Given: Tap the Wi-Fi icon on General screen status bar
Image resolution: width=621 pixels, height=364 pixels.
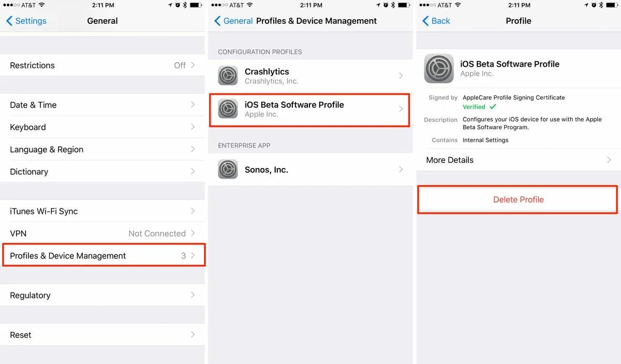Looking at the screenshot, I should 41,5.
